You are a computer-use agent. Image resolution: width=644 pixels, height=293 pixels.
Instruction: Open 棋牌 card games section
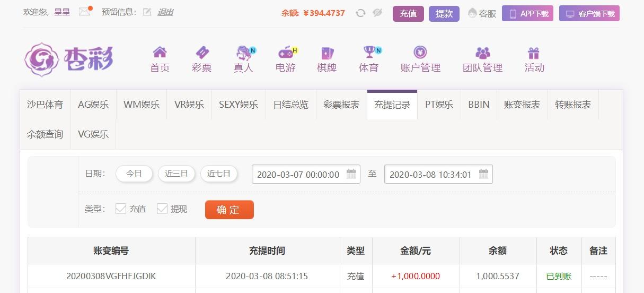[327, 59]
